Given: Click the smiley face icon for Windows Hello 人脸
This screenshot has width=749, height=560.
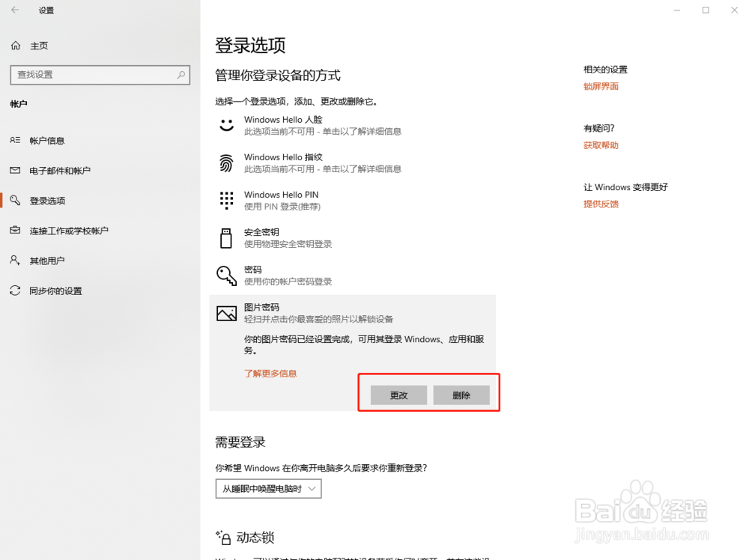Looking at the screenshot, I should (226, 125).
